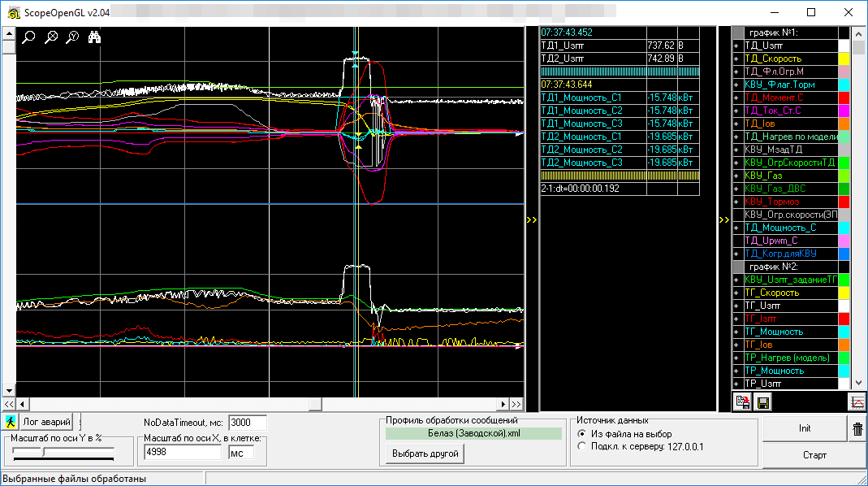Expand the ТР_Мощность signal row

click(x=736, y=371)
